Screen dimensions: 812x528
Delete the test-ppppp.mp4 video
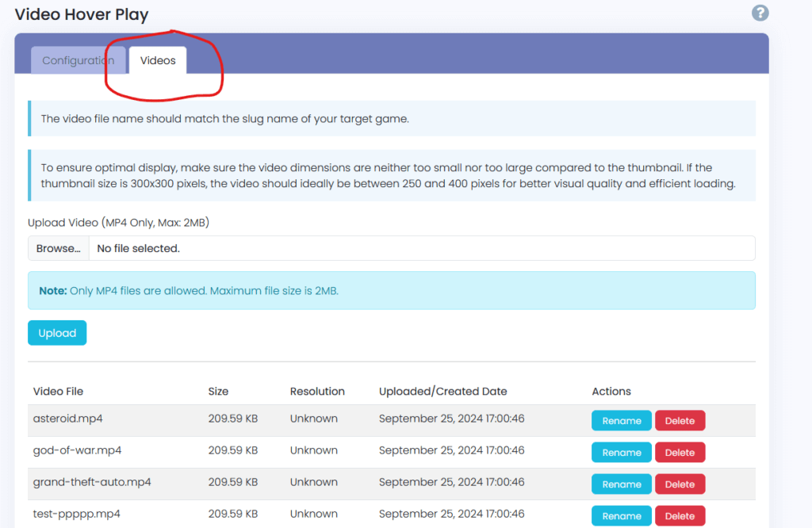click(680, 516)
